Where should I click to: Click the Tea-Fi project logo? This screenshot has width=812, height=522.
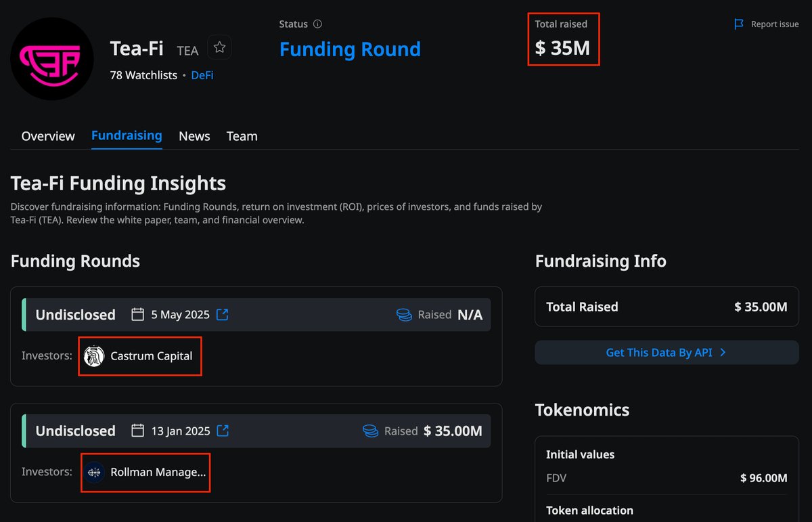point(51,59)
